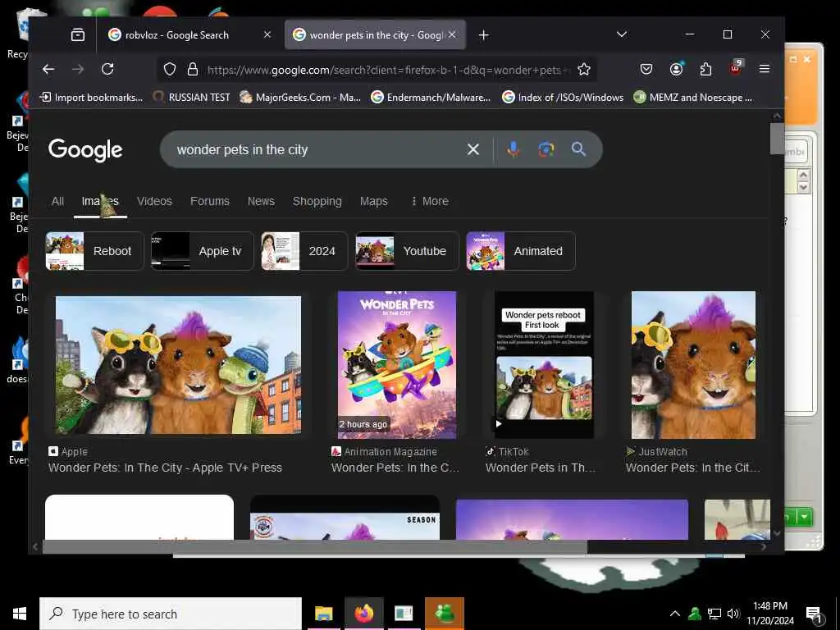Open the Firefox hamburger application menu
The image size is (840, 630).
[765, 69]
